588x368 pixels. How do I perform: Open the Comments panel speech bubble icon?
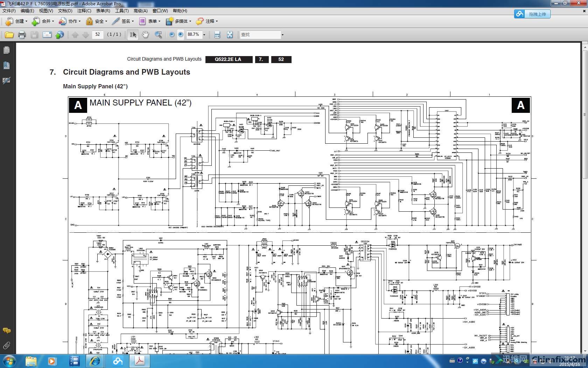(6, 330)
